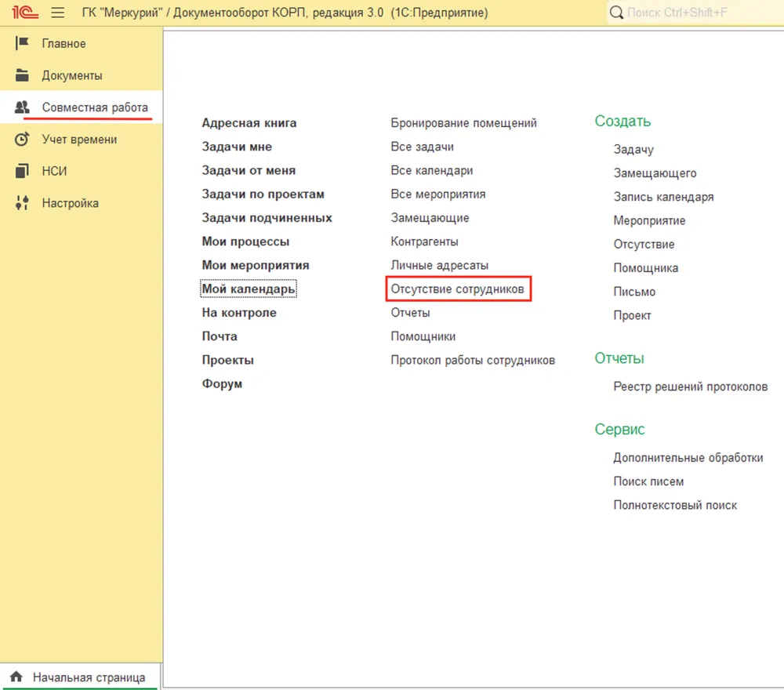
Task: Open Реестр решений протоколов report
Action: (691, 387)
